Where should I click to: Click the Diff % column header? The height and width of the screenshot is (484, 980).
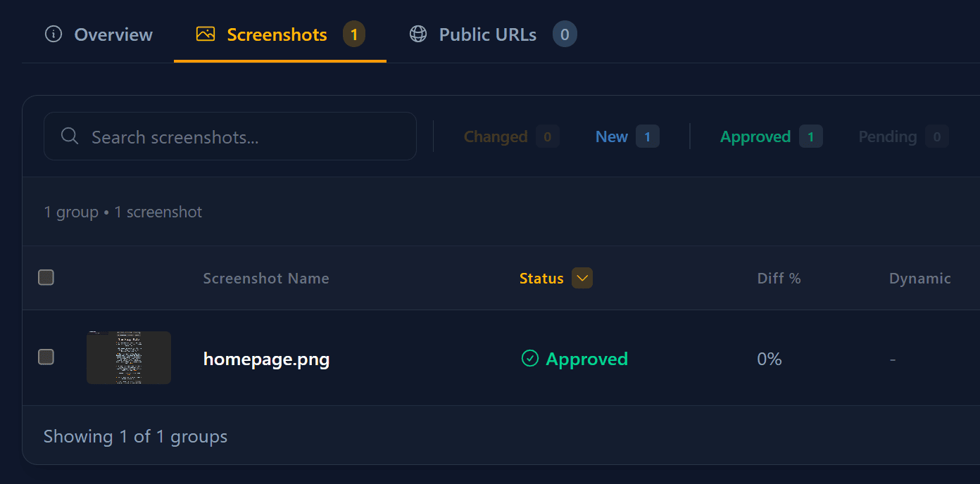click(779, 279)
